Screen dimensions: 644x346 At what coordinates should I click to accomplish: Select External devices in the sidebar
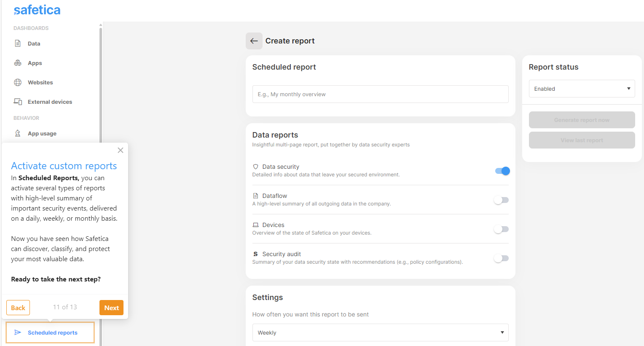point(50,102)
